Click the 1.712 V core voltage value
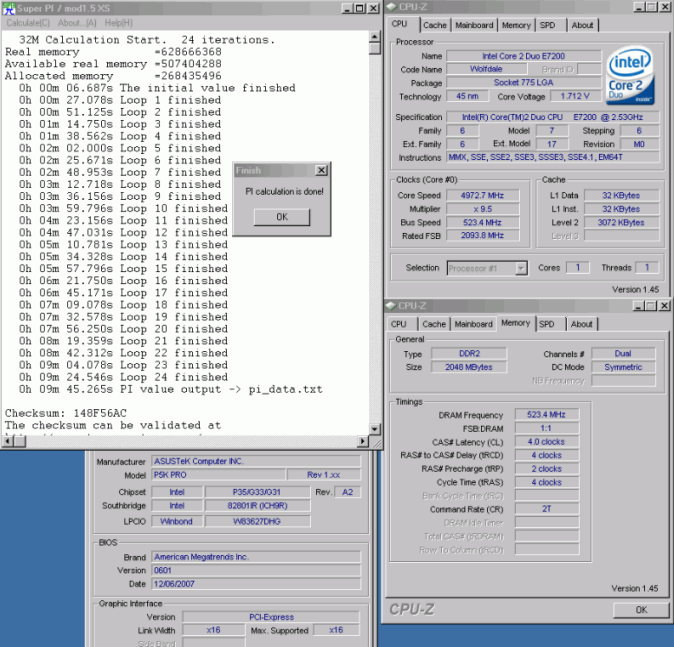The image size is (674, 647). [x=575, y=96]
